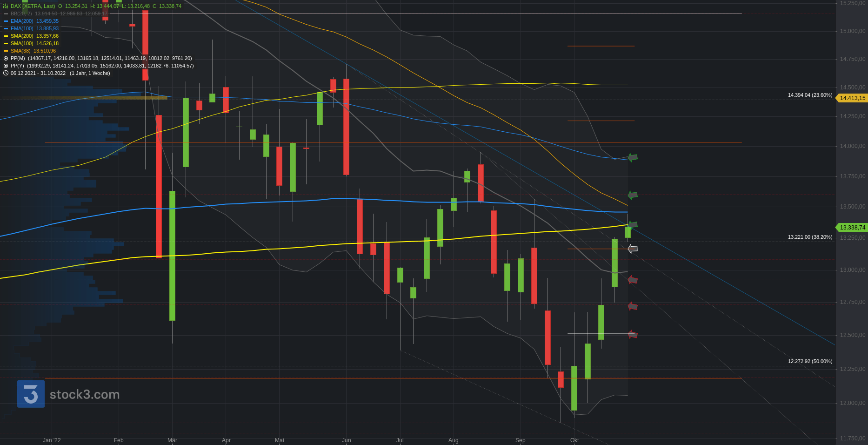
Task: Click the clock icon beside the date range
Action: [x=6, y=73]
